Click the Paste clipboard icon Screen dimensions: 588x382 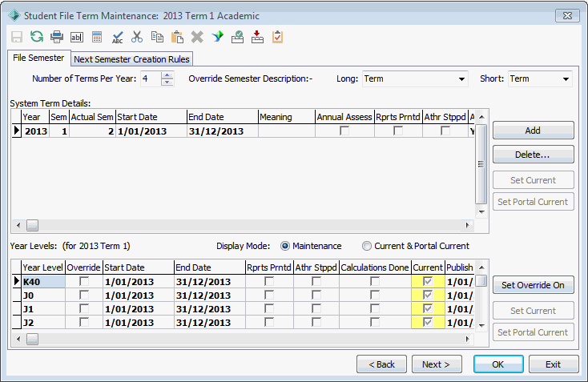pyautogui.click(x=177, y=37)
